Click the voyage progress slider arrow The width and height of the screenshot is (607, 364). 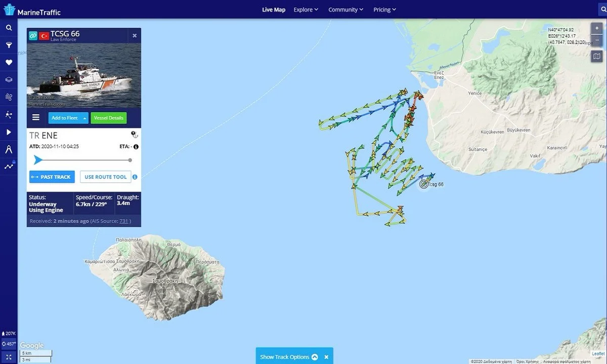(x=38, y=160)
